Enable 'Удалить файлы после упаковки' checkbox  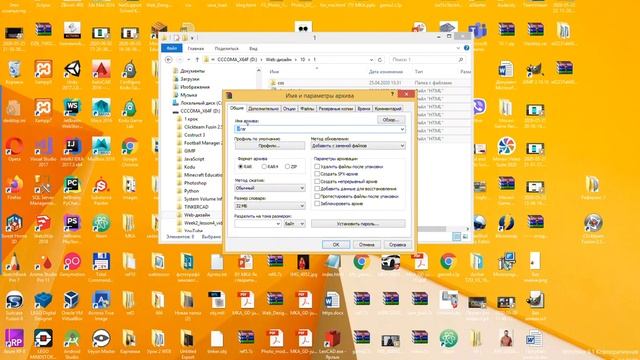(317, 167)
